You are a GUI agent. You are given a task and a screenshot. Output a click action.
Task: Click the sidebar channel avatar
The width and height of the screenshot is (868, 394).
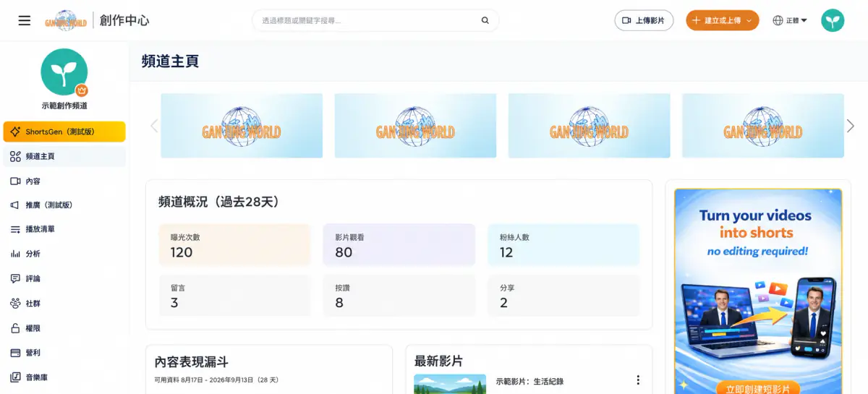point(64,72)
